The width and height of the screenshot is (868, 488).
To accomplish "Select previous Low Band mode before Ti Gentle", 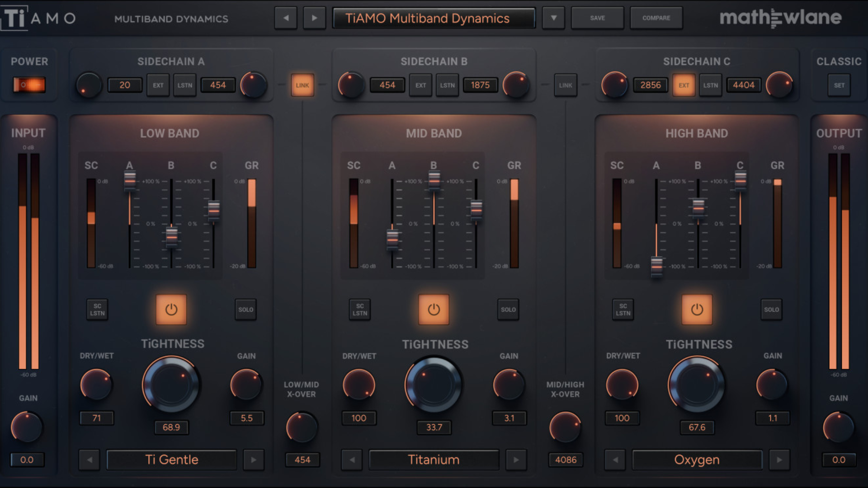I will click(x=90, y=460).
